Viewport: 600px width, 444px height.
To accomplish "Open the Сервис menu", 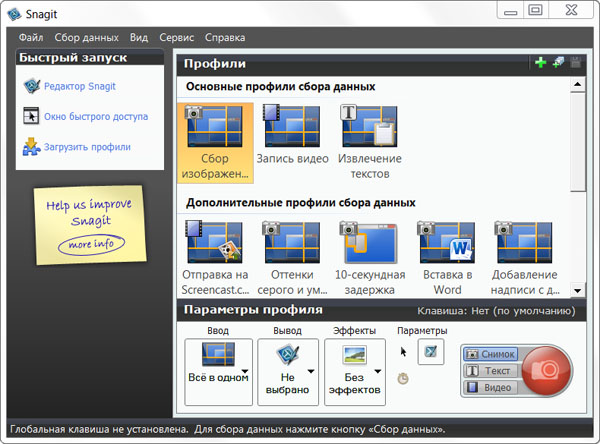I will 176,38.
